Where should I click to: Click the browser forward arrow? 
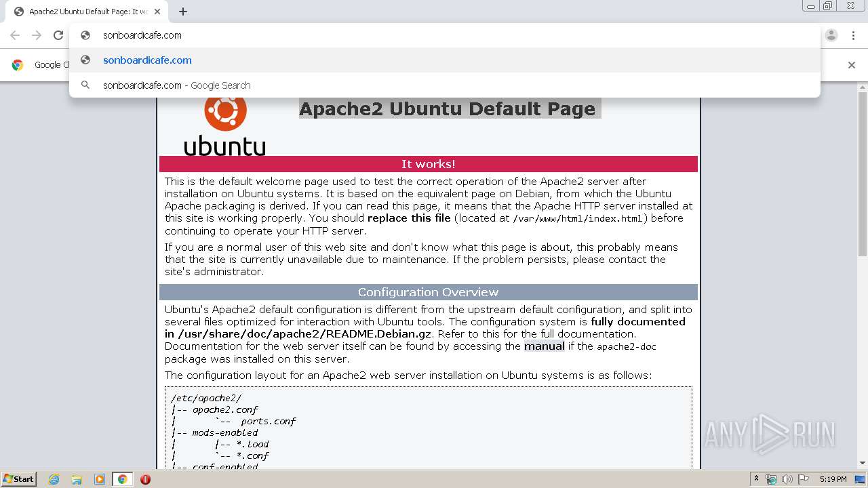pos(37,35)
